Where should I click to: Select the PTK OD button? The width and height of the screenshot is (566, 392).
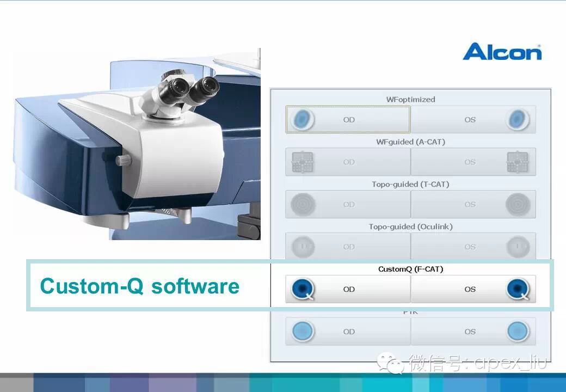(348, 332)
